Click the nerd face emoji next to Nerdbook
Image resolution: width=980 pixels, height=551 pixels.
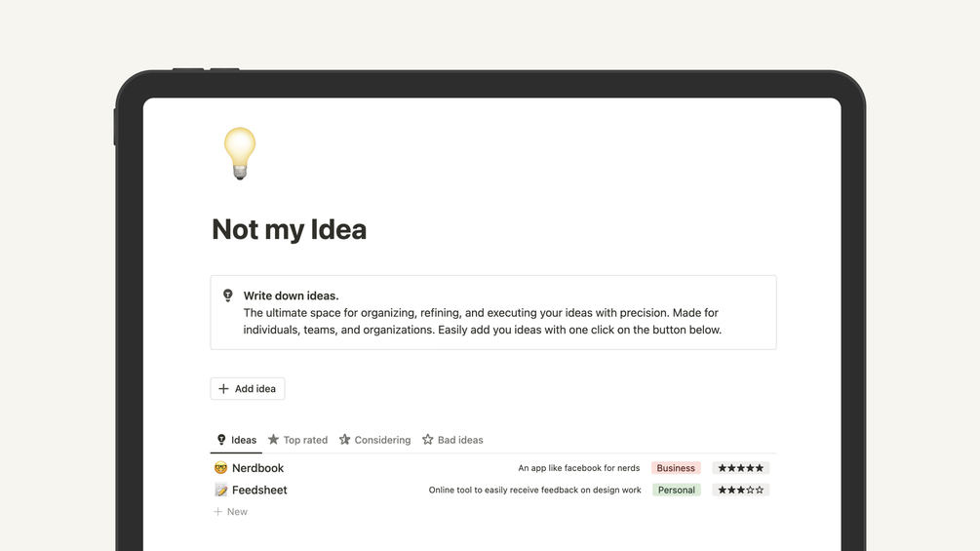tap(220, 468)
